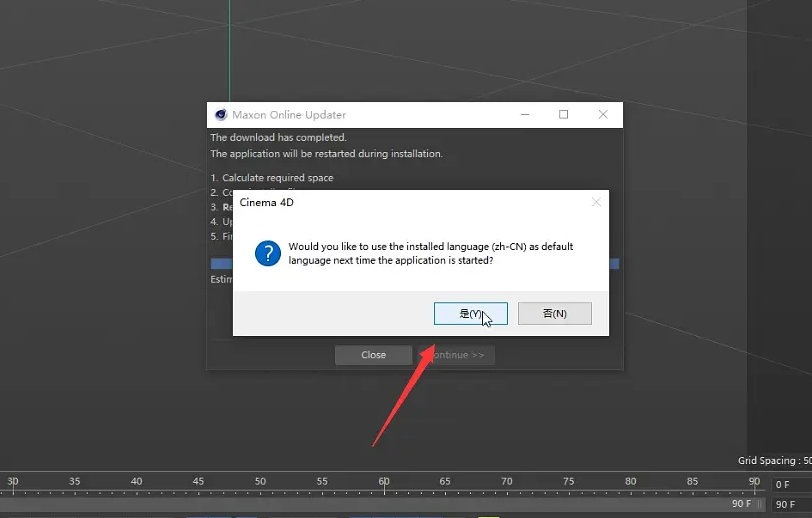Click the blue question mark icon
The image size is (812, 518).
pyautogui.click(x=267, y=253)
